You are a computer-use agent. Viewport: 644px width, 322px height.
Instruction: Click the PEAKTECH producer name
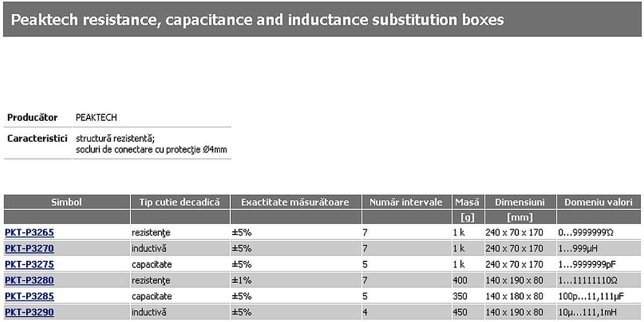[x=97, y=118]
